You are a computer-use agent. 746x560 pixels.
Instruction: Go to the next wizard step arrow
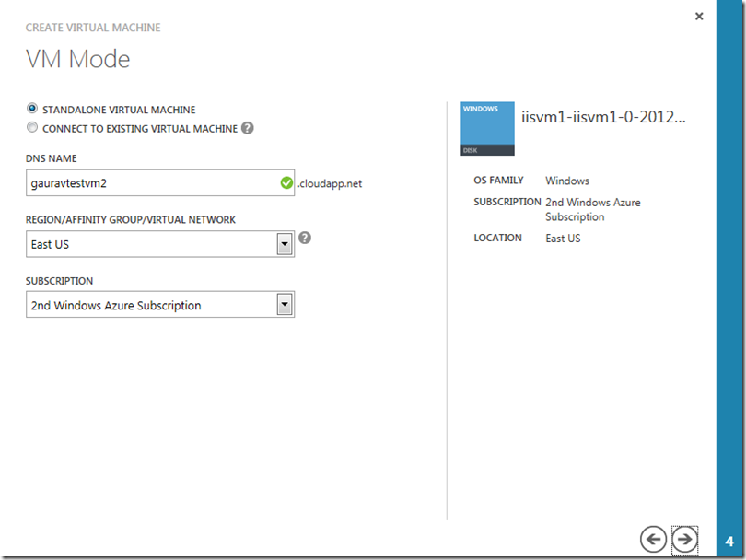[x=684, y=540]
